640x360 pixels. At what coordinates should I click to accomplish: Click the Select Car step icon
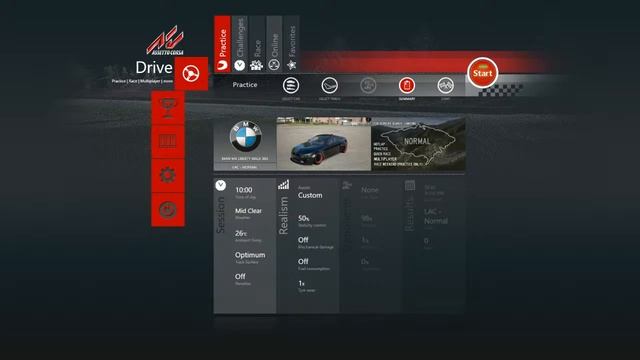click(291, 86)
